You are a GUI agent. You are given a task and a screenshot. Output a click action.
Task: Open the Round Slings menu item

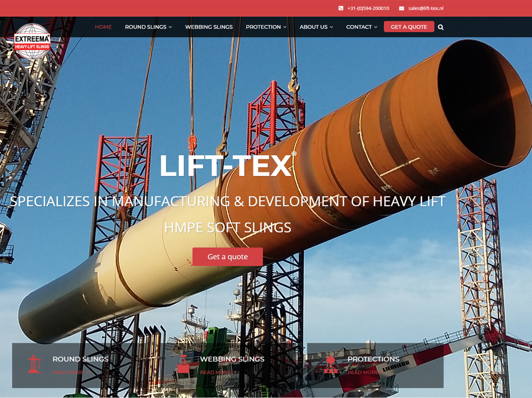pyautogui.click(x=145, y=27)
